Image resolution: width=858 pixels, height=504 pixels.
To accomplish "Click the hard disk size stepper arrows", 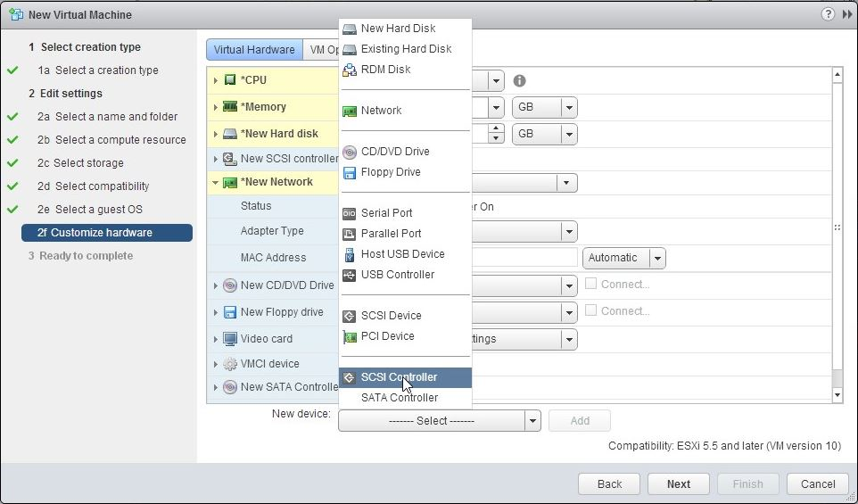I will [496, 134].
